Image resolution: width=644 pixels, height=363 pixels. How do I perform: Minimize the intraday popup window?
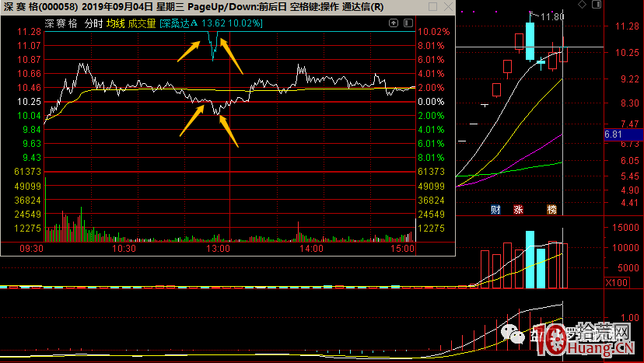tap(433, 7)
